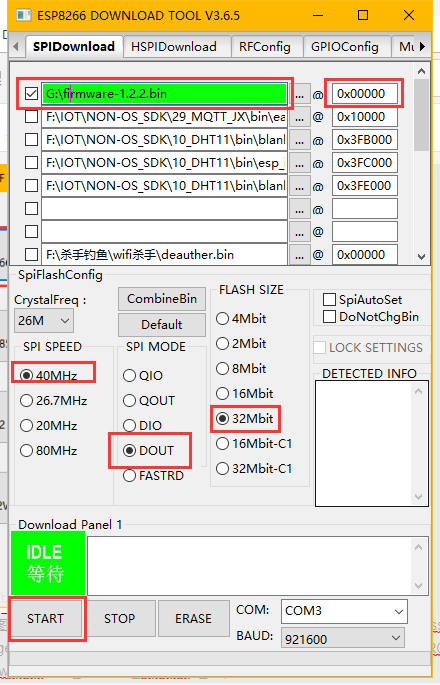Click the deauther.bin path field
440x685 pixels.
(x=164, y=255)
